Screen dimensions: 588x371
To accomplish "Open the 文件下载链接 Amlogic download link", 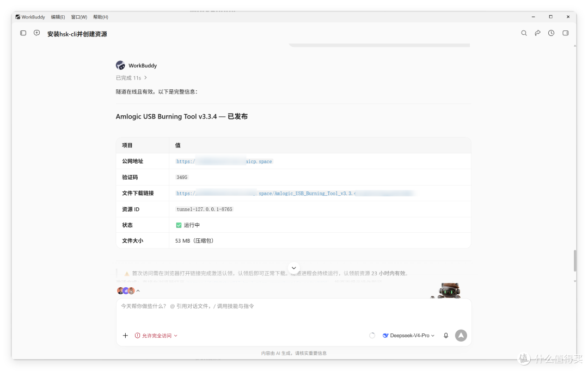I will click(x=296, y=193).
